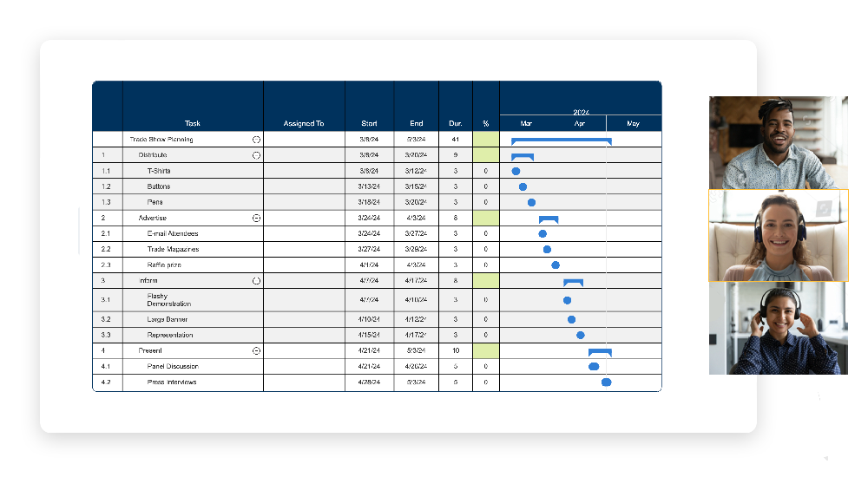This screenshot has width=868, height=477.
Task: Click start date 4/28/24 in Press Interviews row
Action: (x=369, y=382)
